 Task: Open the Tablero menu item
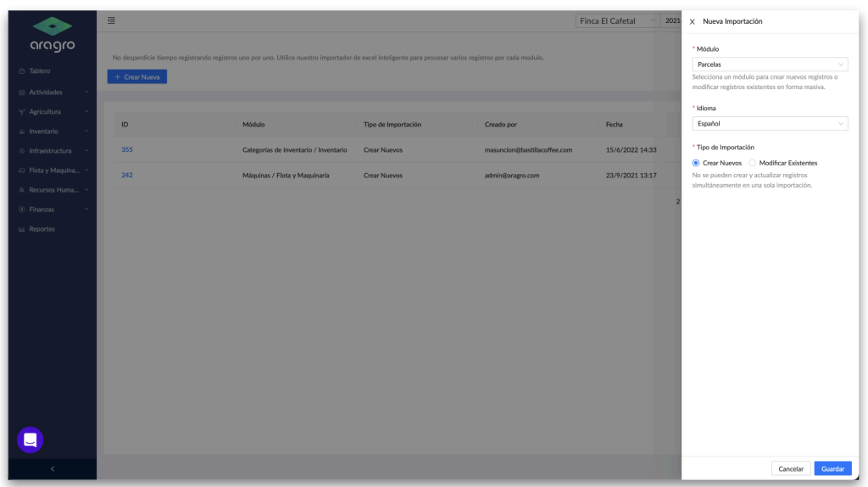coord(53,71)
